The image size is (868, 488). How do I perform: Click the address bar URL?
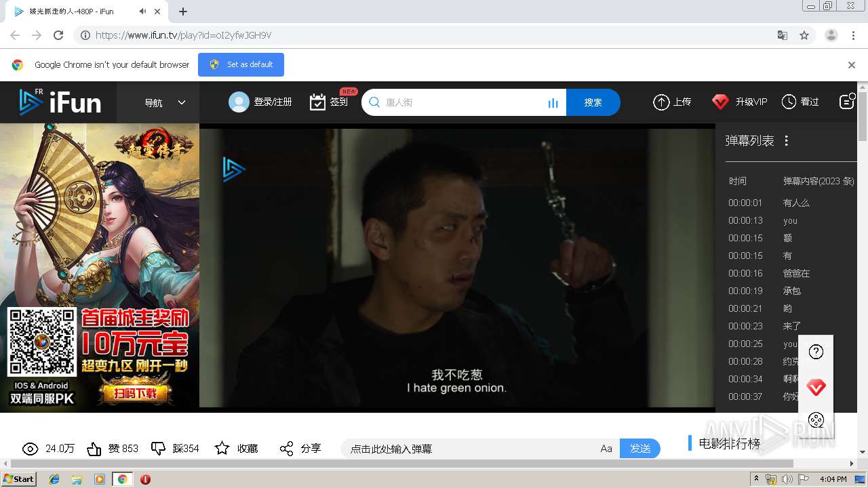click(x=183, y=35)
